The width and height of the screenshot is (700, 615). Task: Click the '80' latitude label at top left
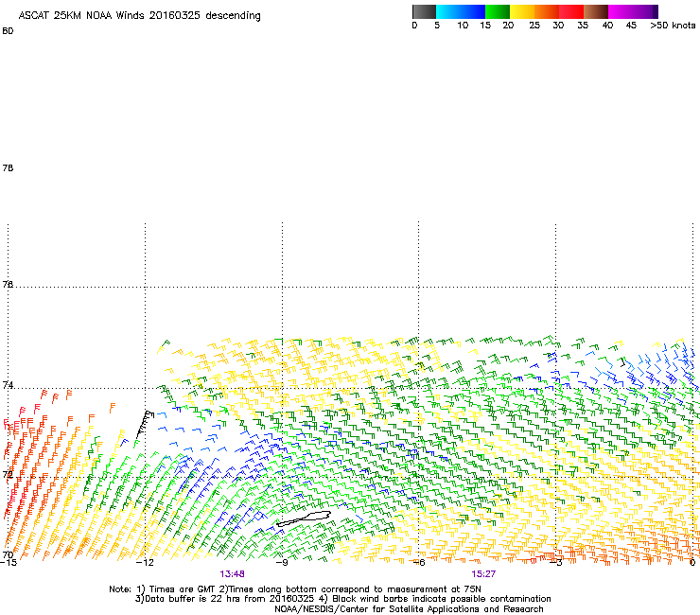tap(8, 31)
